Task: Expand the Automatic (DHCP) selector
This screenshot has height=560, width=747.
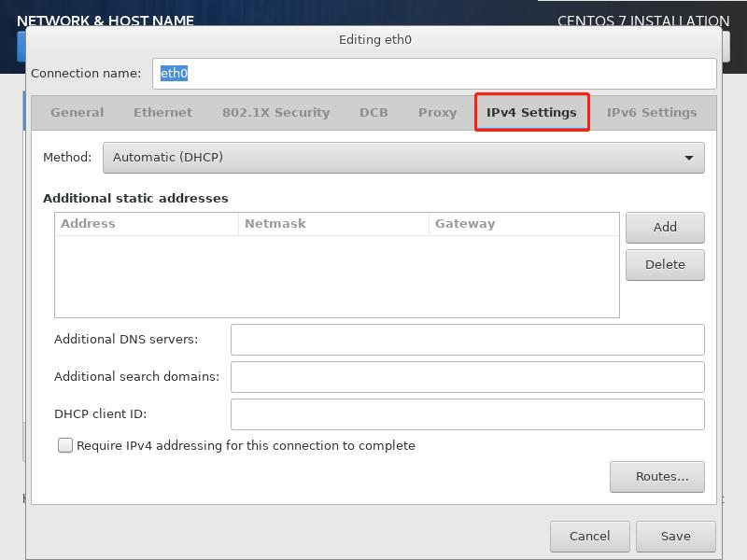Action: 405,157
